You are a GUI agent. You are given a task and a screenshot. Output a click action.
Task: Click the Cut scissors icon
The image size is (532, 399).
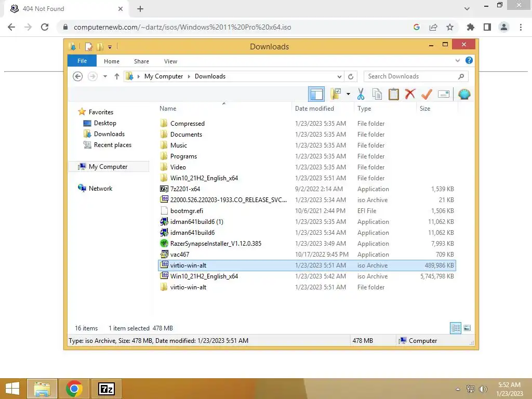[361, 94]
